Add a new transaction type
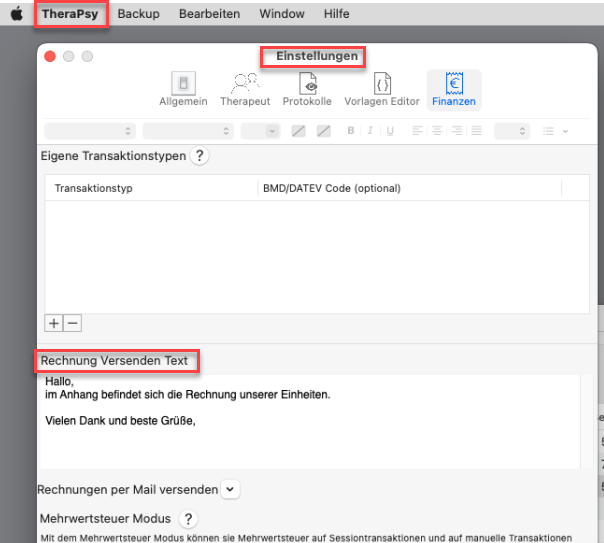The height and width of the screenshot is (543, 604). [x=54, y=323]
